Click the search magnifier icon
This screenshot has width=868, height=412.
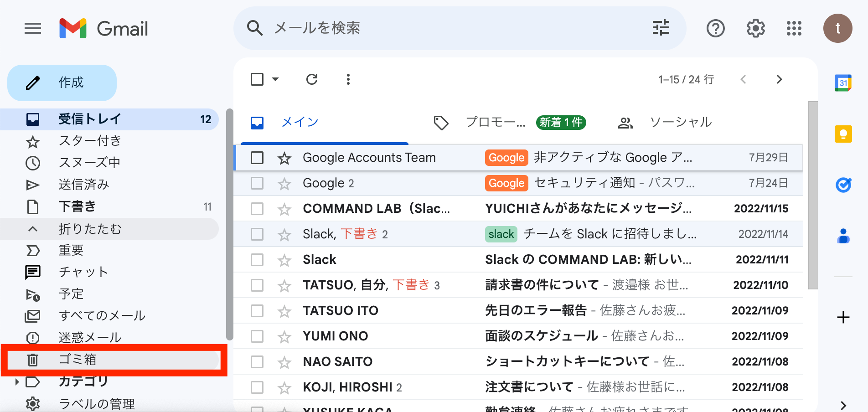click(x=255, y=28)
